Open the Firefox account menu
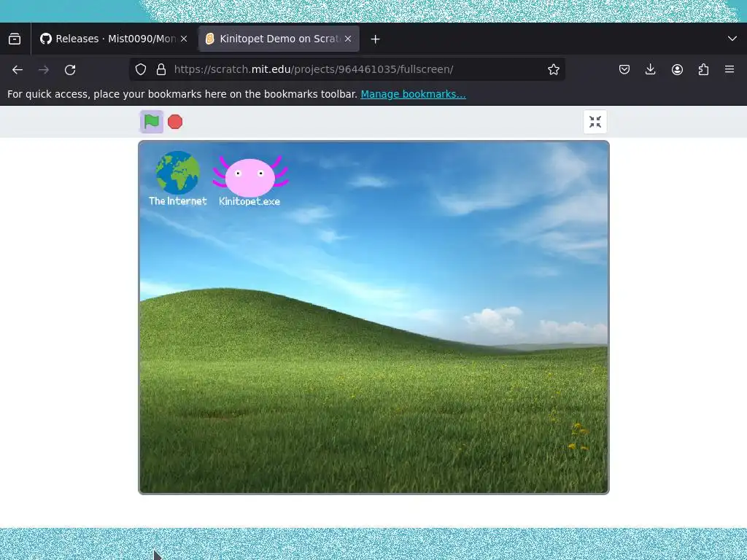Screen dimensions: 747x560 (x=677, y=69)
